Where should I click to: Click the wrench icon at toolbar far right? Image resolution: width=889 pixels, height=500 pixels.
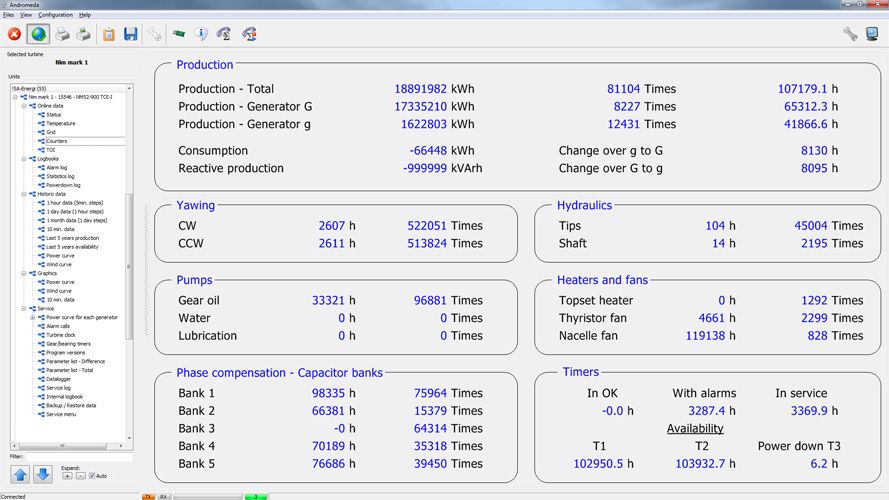tap(850, 34)
